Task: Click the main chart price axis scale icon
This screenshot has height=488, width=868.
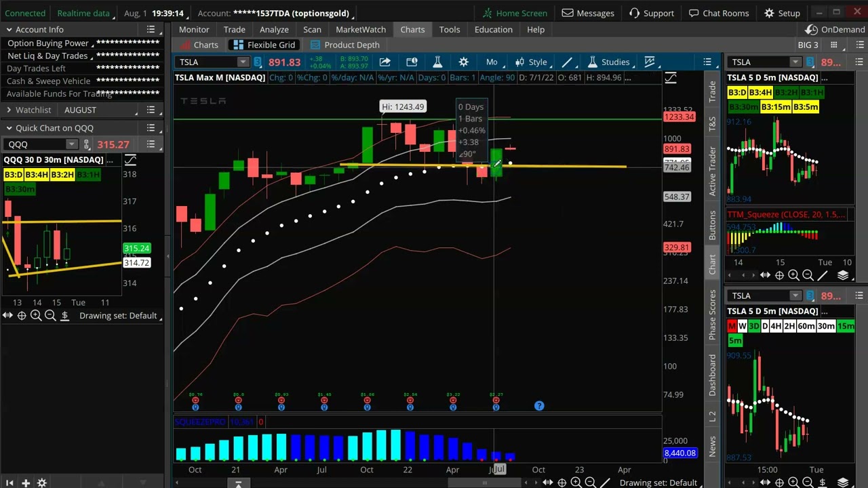Action: (x=671, y=78)
